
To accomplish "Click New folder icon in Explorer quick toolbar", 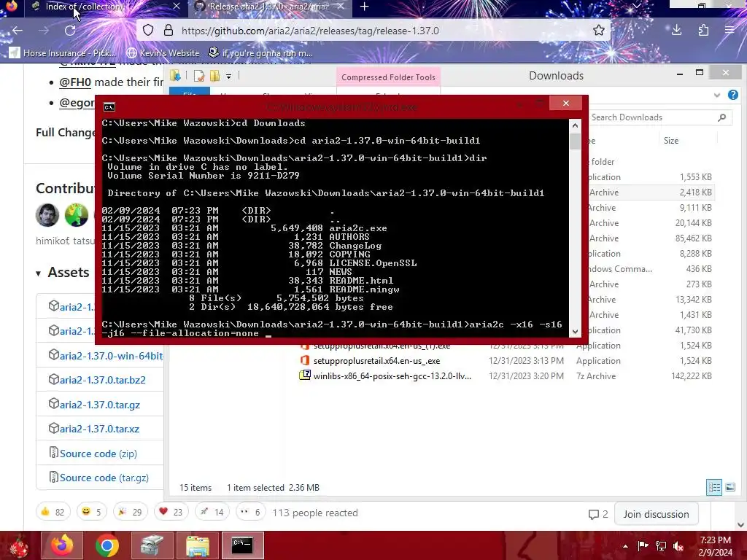I will pos(215,76).
